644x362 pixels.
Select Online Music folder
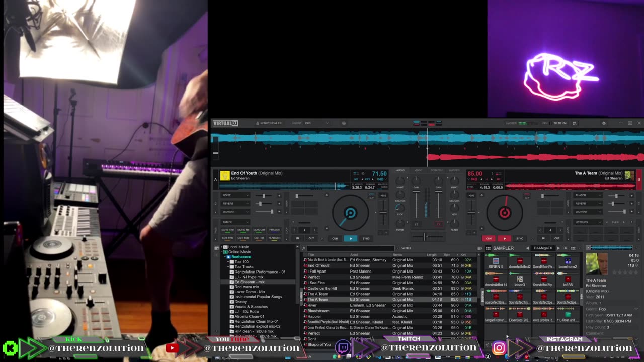pyautogui.click(x=239, y=252)
